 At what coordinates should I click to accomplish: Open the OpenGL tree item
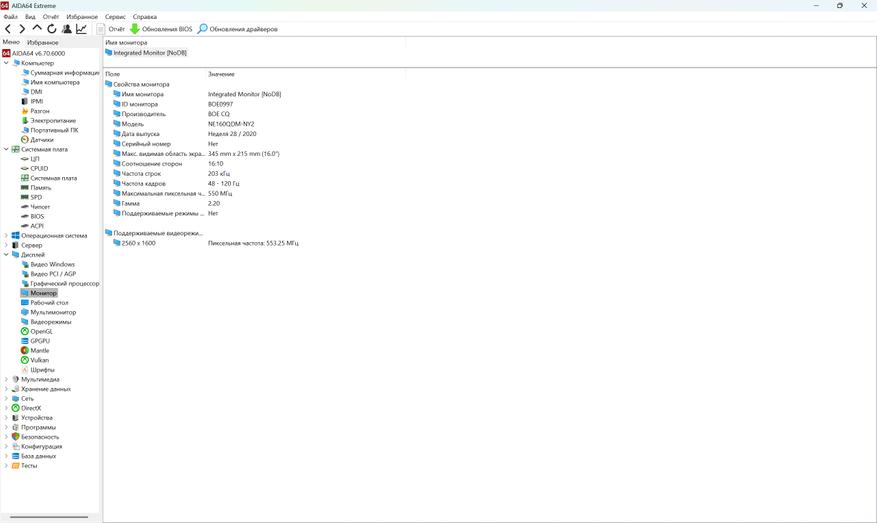coord(37,331)
